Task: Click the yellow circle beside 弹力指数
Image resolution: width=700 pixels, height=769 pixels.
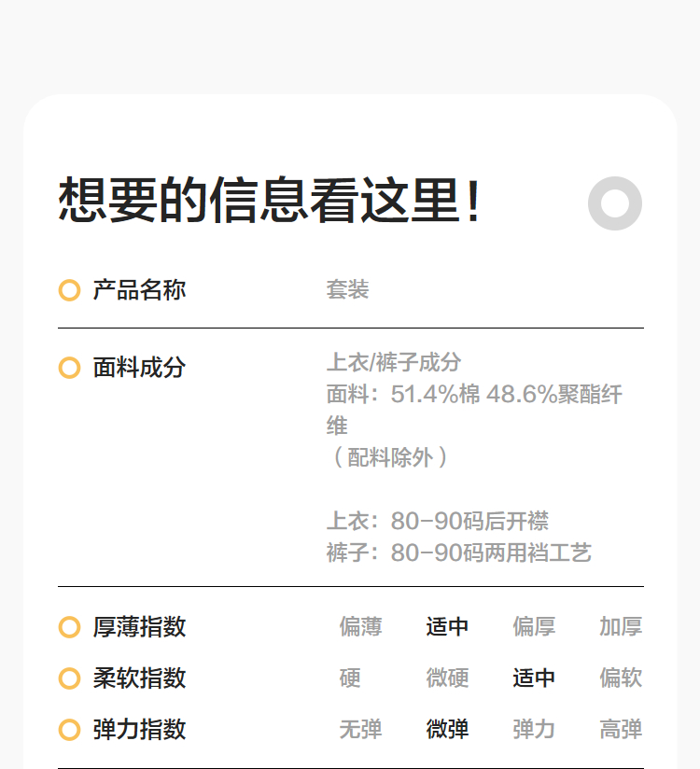Action: click(x=69, y=730)
